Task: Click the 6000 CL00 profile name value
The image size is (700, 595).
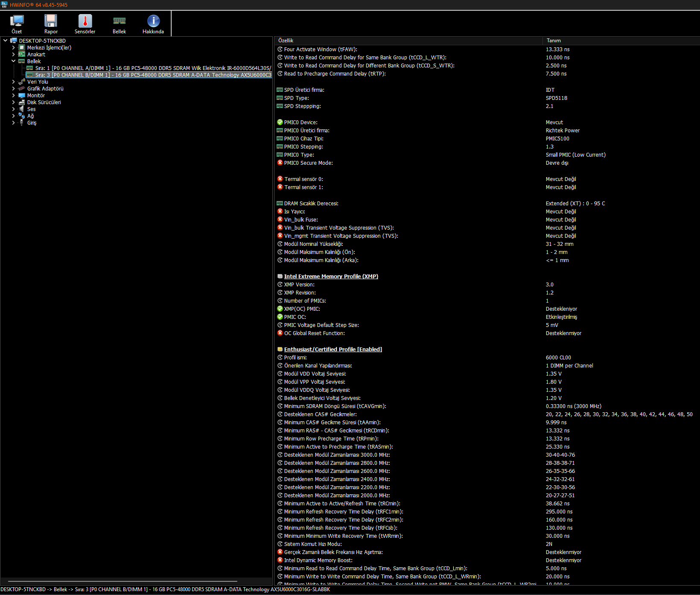Action: (x=558, y=357)
